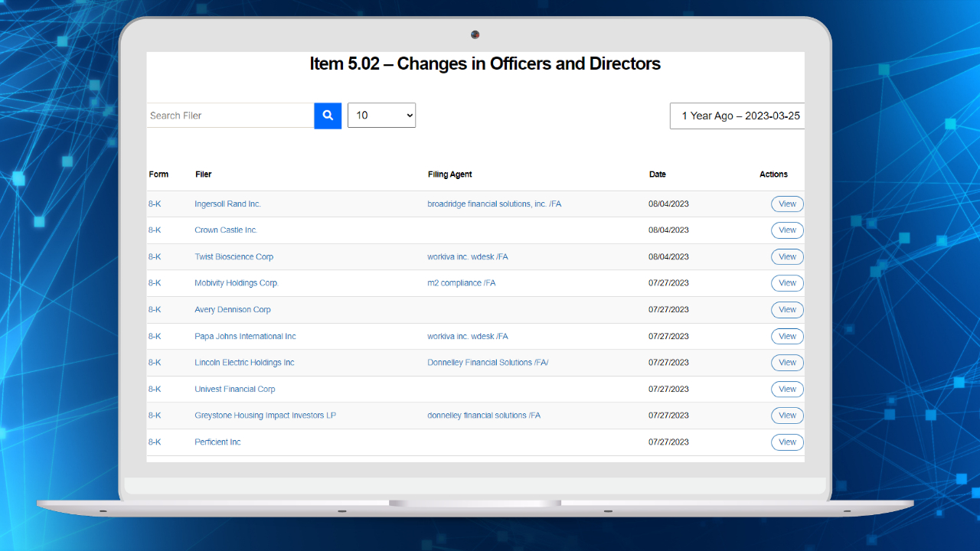Open the results-per-page dropdown showing 10
Screen dimensions: 980x551
click(x=381, y=116)
